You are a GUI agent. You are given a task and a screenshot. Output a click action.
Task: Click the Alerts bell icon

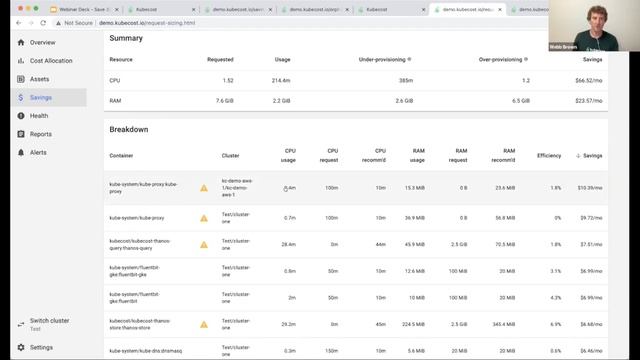point(21,152)
